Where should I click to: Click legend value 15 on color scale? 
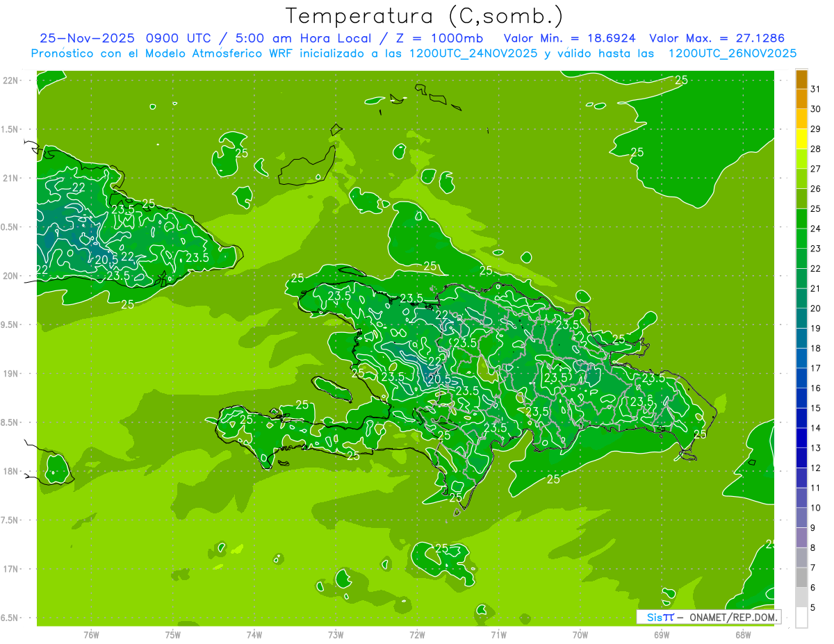[816, 408]
